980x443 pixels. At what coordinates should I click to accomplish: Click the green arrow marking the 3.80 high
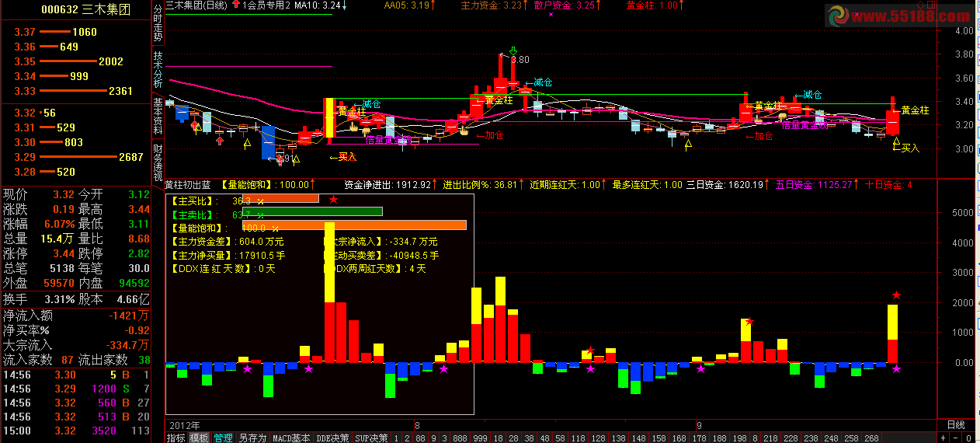coord(512,51)
